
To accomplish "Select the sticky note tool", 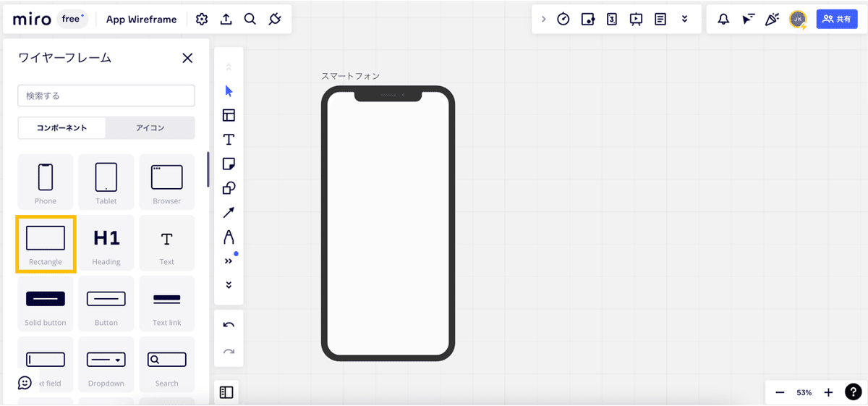I will pos(229,164).
